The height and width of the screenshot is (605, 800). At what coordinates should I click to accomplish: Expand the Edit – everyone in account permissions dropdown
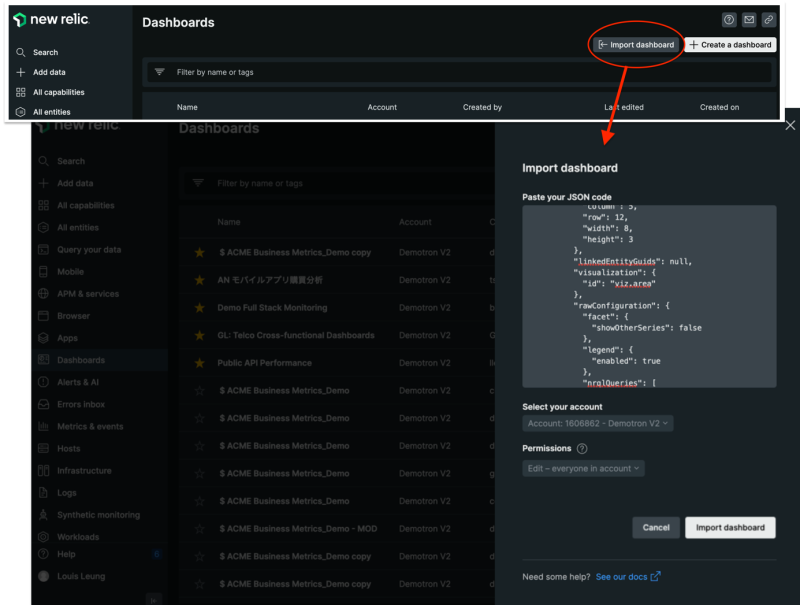(583, 468)
